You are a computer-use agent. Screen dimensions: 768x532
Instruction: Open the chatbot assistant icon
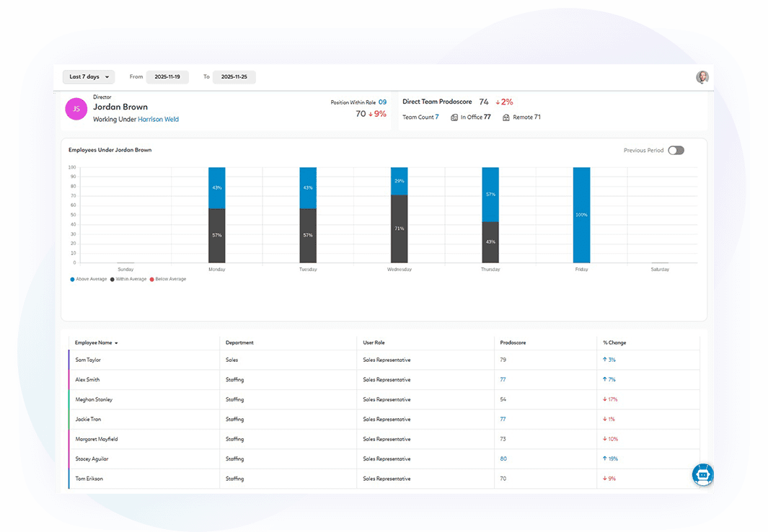(702, 474)
